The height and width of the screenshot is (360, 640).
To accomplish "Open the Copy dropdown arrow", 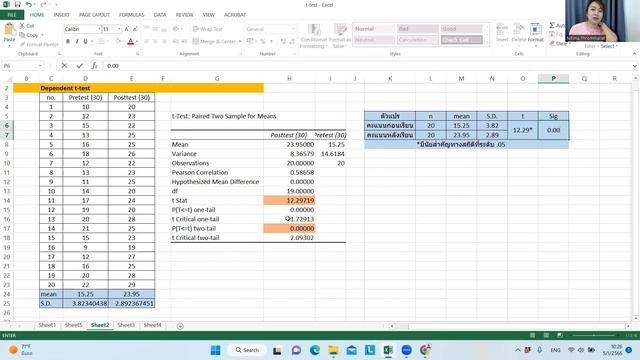I will point(42,35).
